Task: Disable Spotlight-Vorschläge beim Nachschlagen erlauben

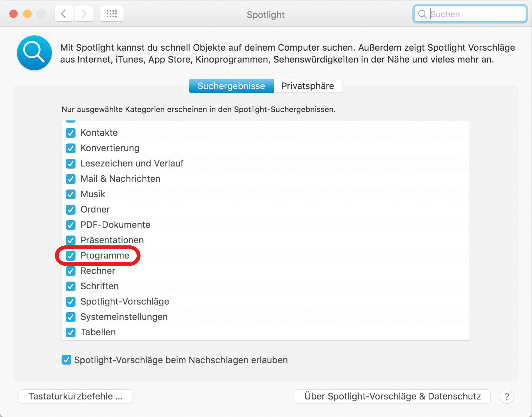Action: point(66,360)
